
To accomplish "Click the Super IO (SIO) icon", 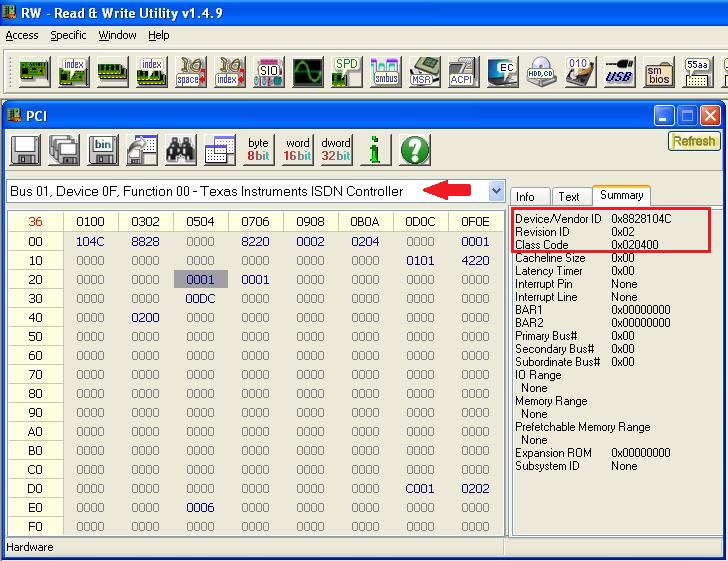I will [268, 72].
